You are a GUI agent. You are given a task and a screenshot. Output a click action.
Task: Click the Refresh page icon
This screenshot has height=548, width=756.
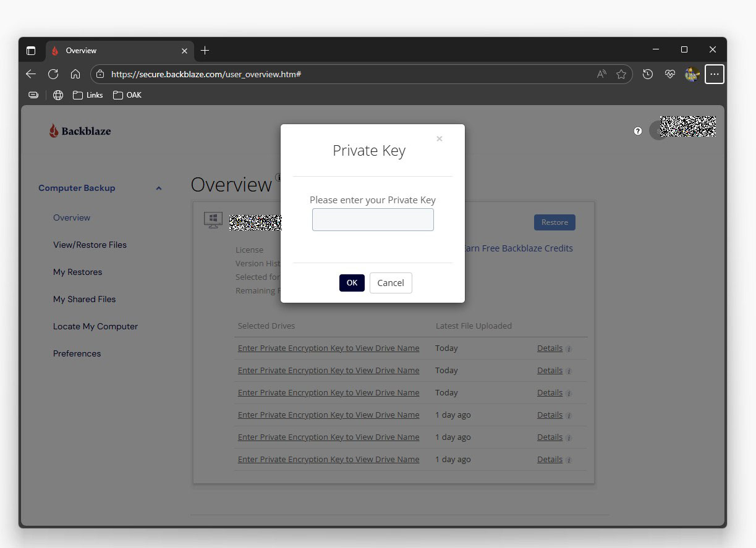pyautogui.click(x=53, y=74)
